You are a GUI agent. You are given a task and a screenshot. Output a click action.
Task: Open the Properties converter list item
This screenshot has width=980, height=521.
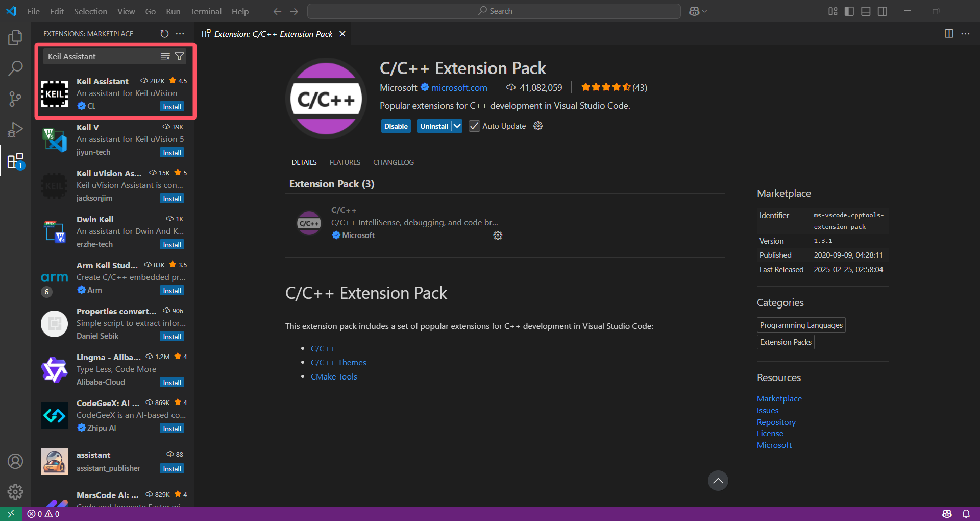(113, 324)
